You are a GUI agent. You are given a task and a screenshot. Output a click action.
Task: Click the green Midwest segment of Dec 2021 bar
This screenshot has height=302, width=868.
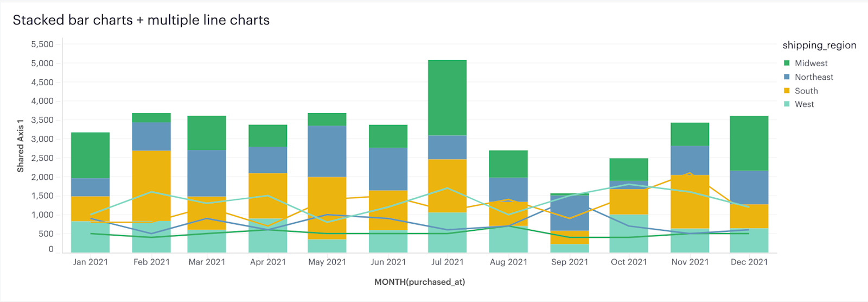(749, 143)
